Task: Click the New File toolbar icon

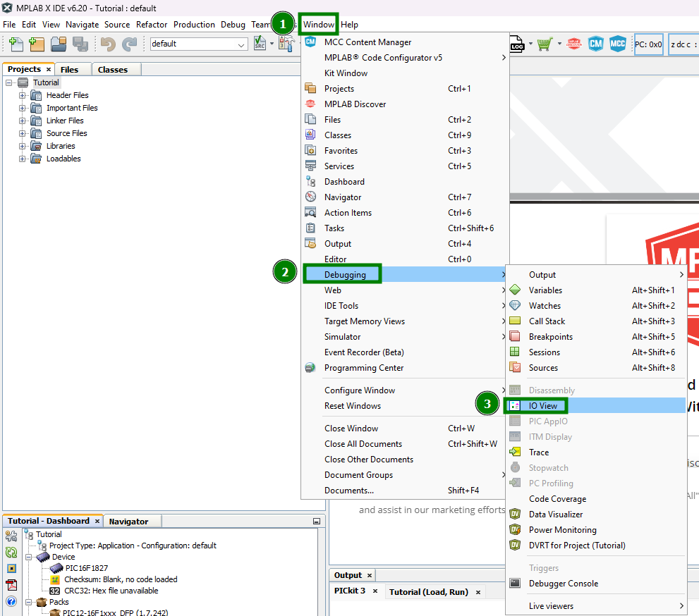Action: (16, 44)
